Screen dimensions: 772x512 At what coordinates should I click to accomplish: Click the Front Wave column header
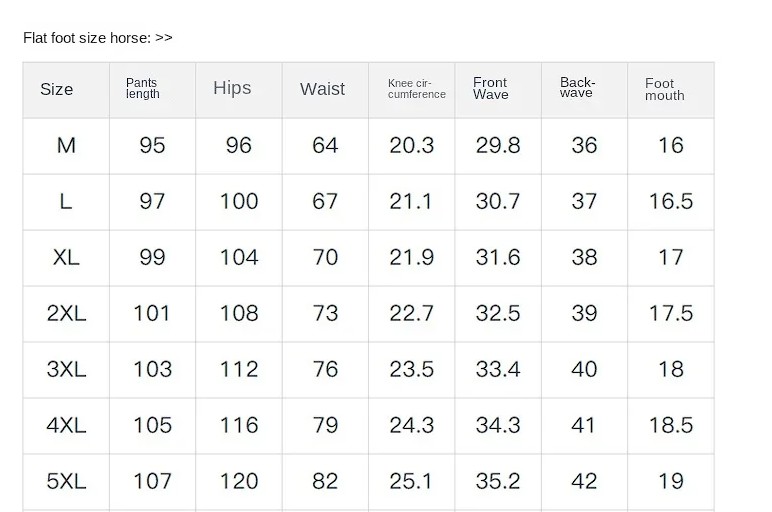(x=498, y=90)
